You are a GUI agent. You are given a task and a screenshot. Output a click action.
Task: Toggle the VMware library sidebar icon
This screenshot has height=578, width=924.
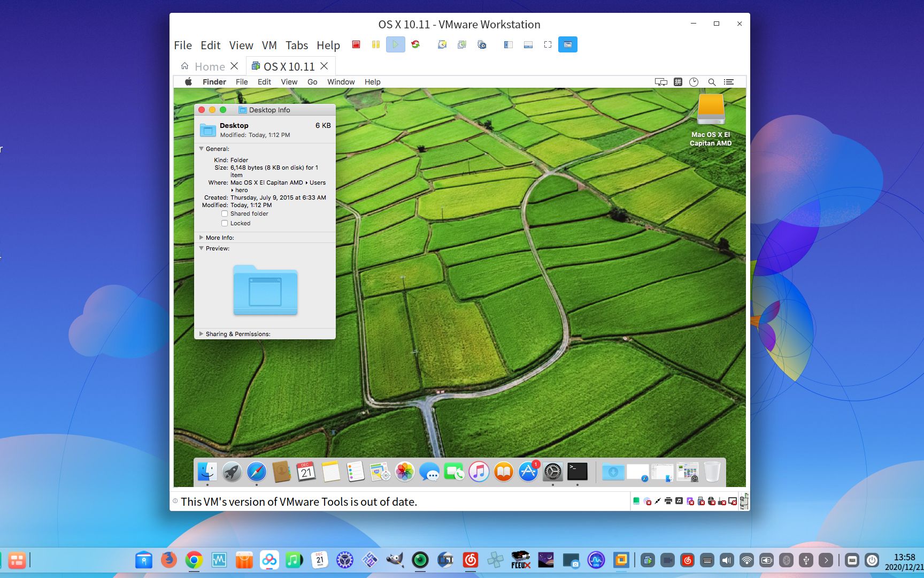[x=509, y=44]
